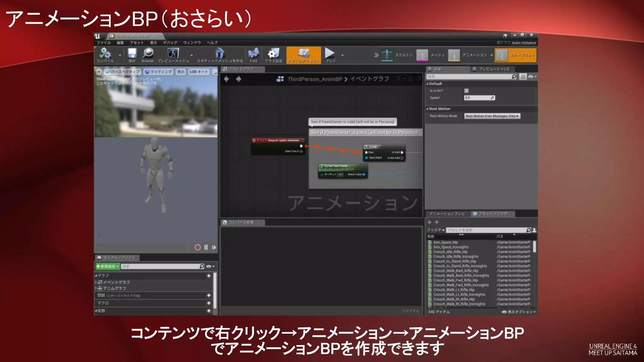Navigate back in graph history

coord(226,79)
